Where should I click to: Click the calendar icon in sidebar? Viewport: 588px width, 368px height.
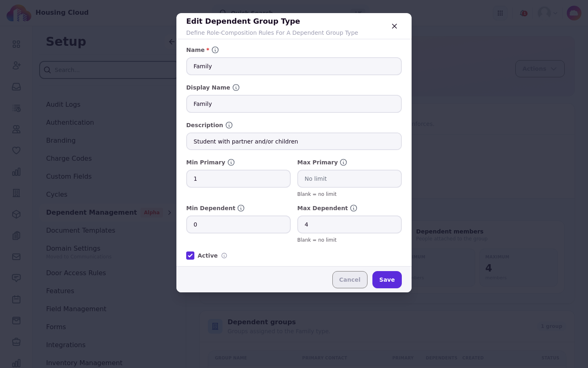(x=16, y=299)
